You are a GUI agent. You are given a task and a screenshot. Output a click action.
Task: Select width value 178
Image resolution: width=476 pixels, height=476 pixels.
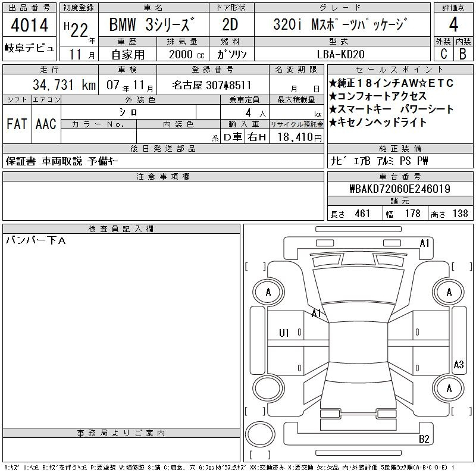click(412, 214)
